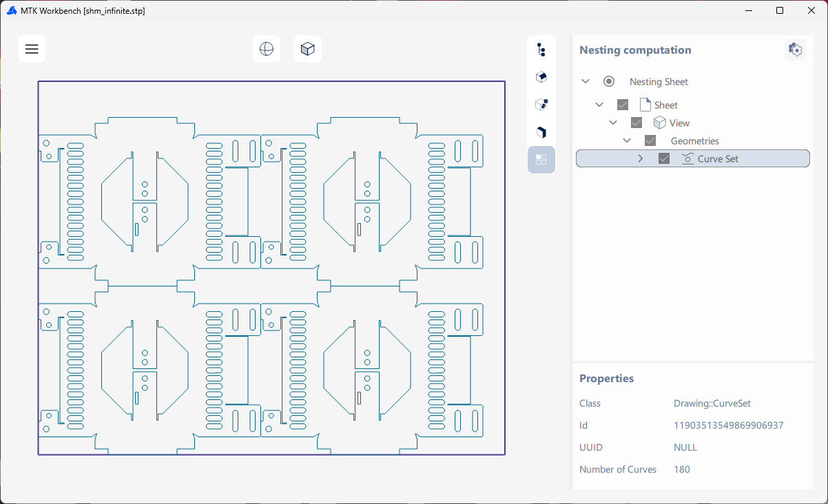Screen dimensions: 828x504
Task: Select the highlighted nesting grid panel icon
Action: [541, 160]
